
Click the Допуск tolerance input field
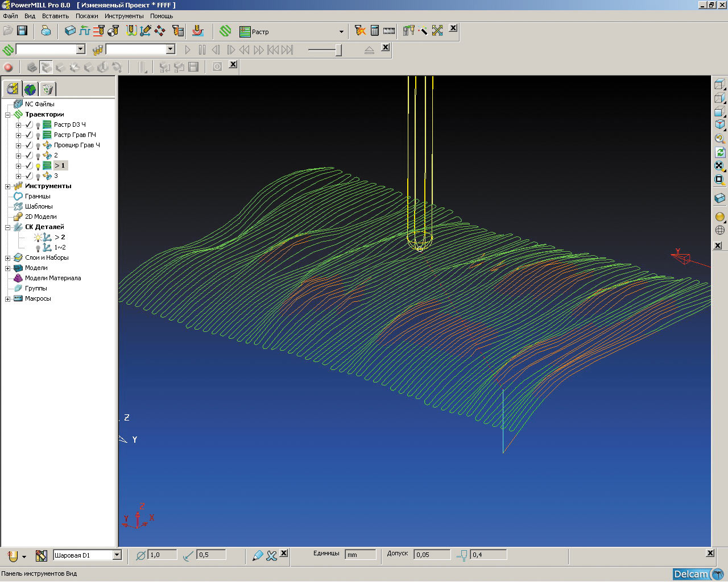(x=432, y=555)
